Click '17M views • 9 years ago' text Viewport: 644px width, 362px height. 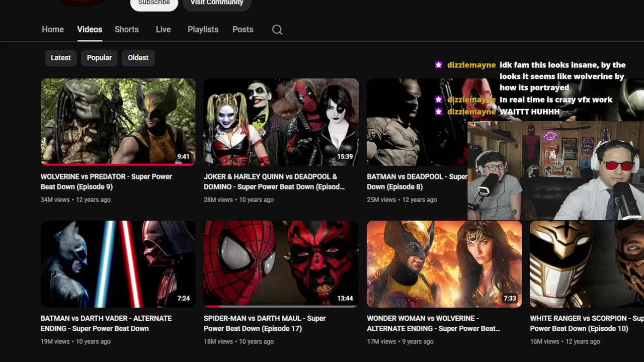pos(400,341)
